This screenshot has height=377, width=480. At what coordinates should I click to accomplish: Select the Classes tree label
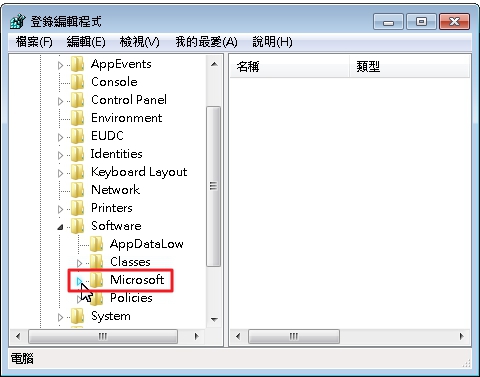[130, 262]
